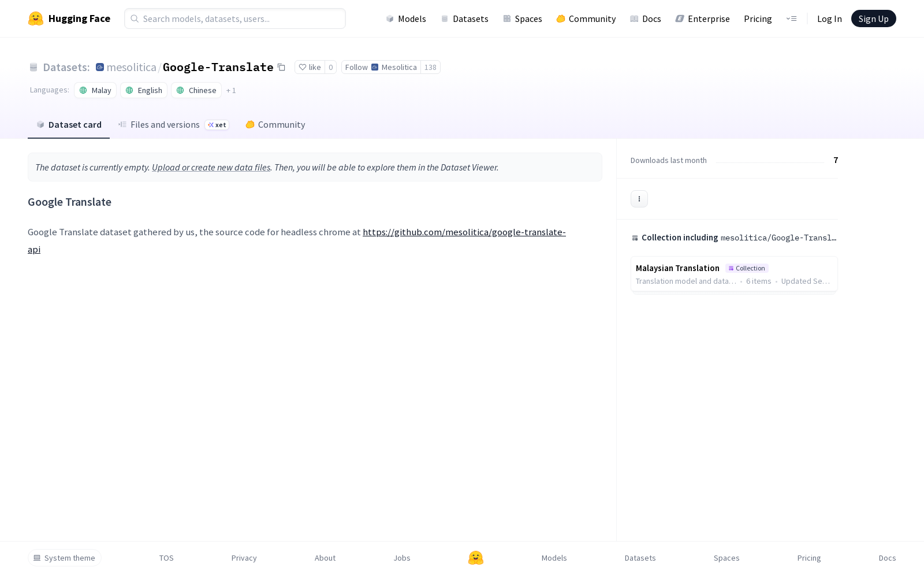Image resolution: width=924 pixels, height=578 pixels.
Task: Follow Mesolitica
Action: click(x=381, y=67)
